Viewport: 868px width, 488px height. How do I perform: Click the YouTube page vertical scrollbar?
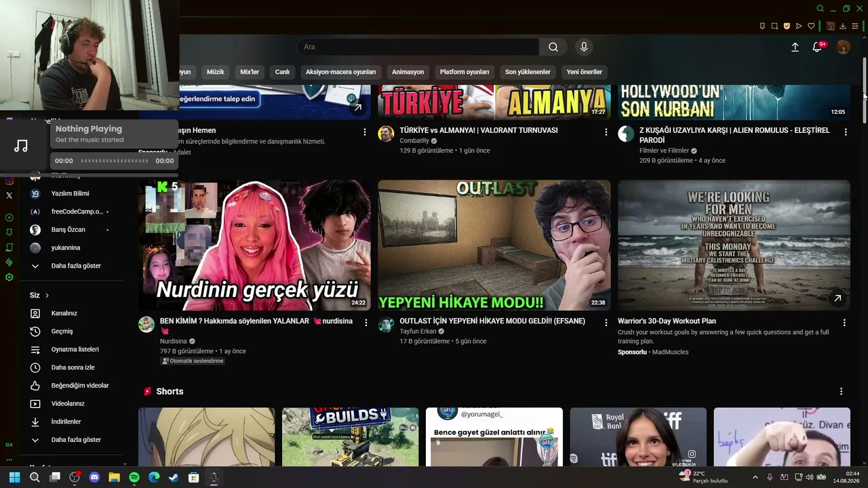864,90
